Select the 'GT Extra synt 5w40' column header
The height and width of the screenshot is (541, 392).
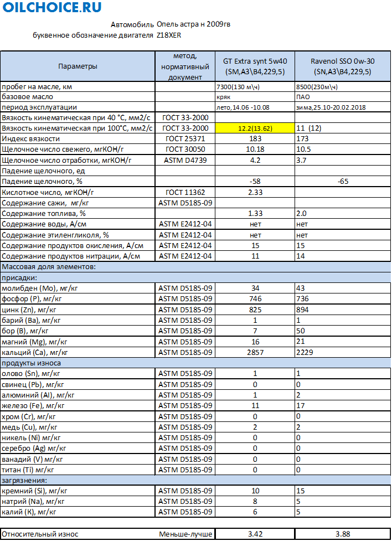(x=255, y=66)
